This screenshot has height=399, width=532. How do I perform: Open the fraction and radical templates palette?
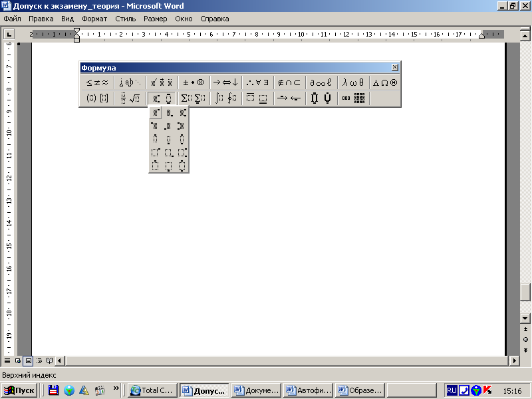tap(130, 98)
